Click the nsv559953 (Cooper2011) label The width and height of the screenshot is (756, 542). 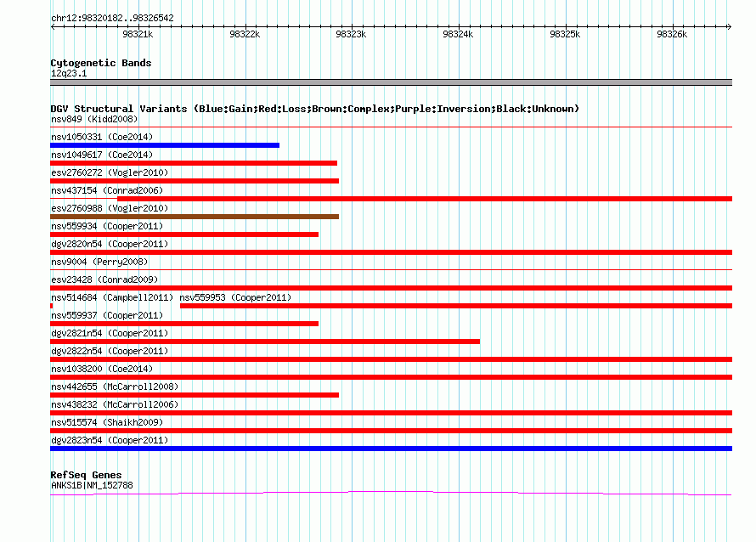point(235,297)
